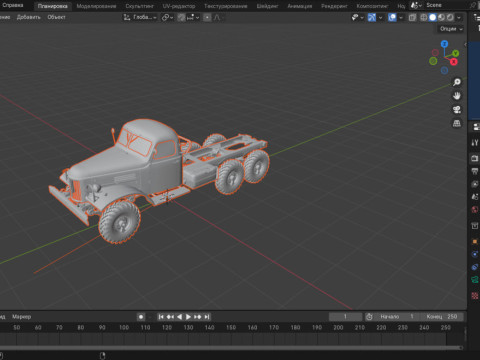Image resolution: width=480 pixels, height=360 pixels.
Task: Open the Добавить menu in viewport
Action: [29, 17]
